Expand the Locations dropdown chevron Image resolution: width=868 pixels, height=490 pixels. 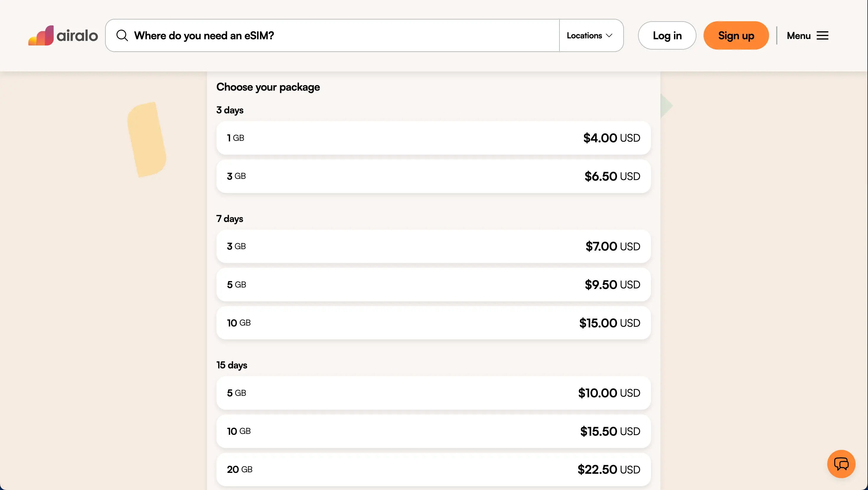[609, 35]
